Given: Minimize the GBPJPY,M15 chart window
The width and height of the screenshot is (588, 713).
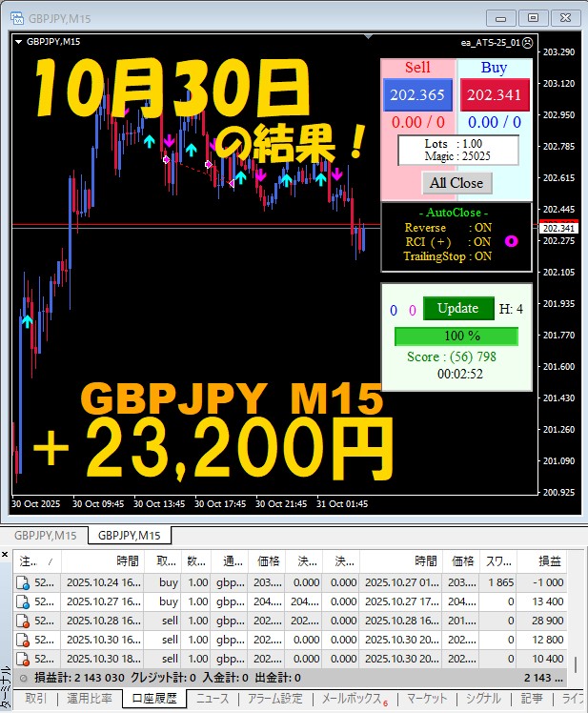Looking at the screenshot, I should click(500, 18).
